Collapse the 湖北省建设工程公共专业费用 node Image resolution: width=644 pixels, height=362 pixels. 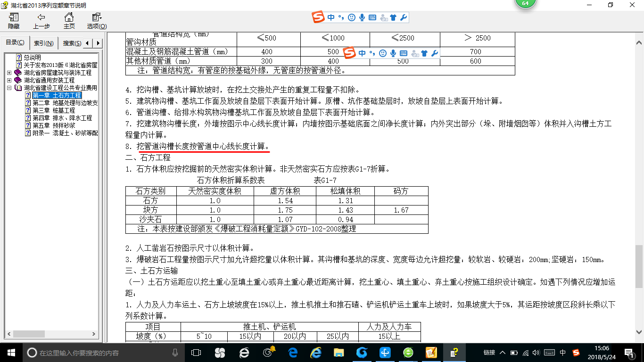tap(9, 88)
